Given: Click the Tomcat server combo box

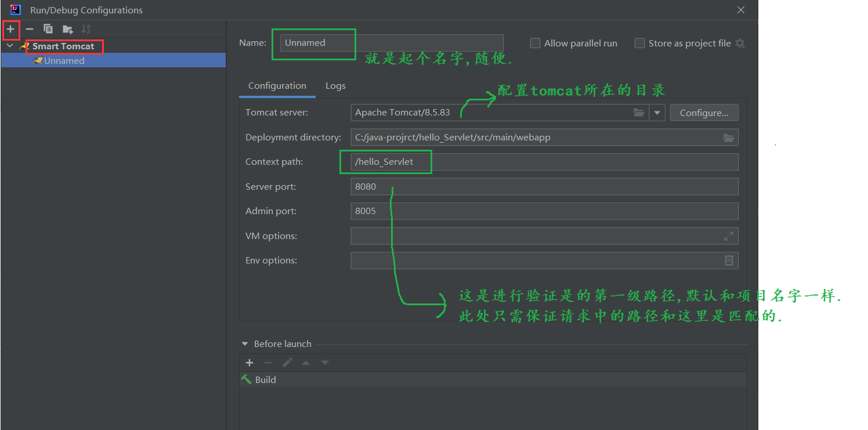Looking at the screenshot, I should [508, 113].
